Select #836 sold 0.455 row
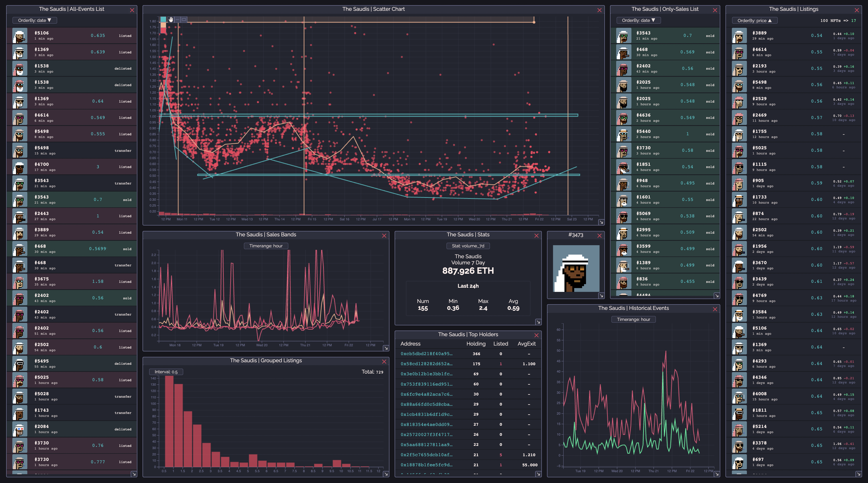The width and height of the screenshot is (868, 483). coord(665,281)
